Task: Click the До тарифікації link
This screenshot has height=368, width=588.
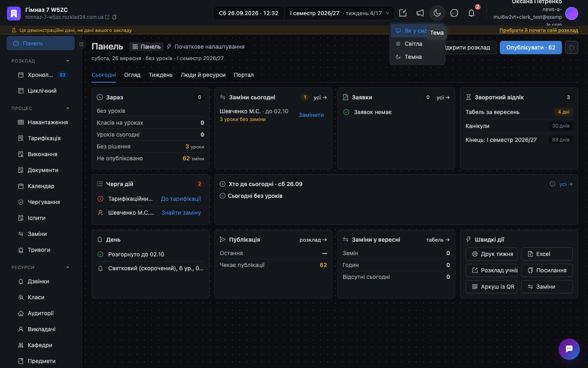Action: pos(181,199)
